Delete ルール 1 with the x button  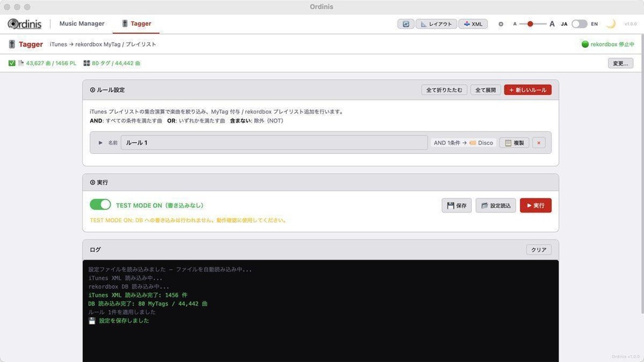click(539, 143)
